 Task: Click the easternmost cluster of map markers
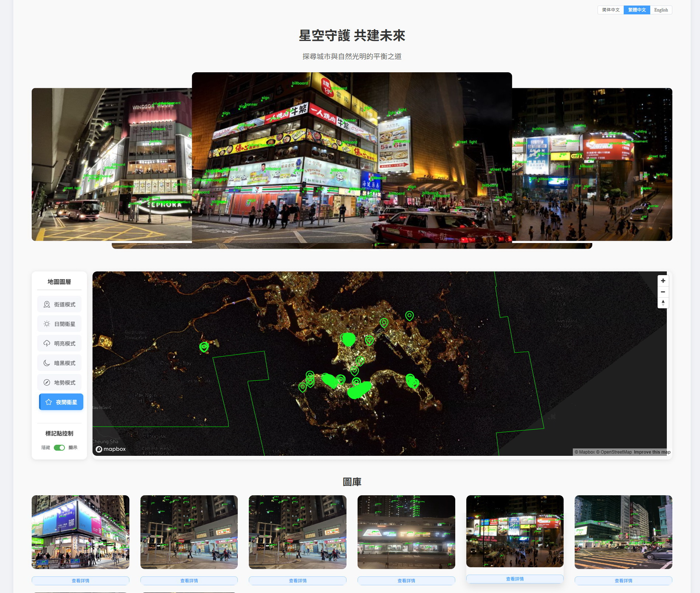[x=412, y=381]
